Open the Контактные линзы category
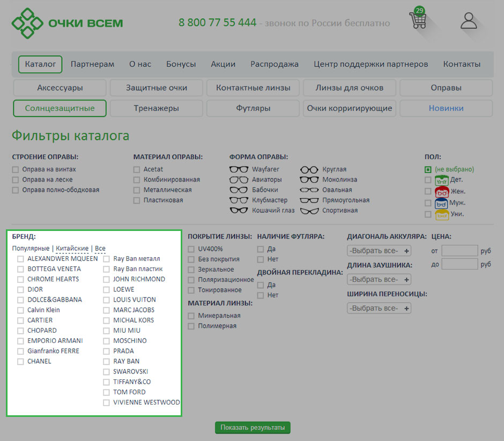 pos(253,88)
